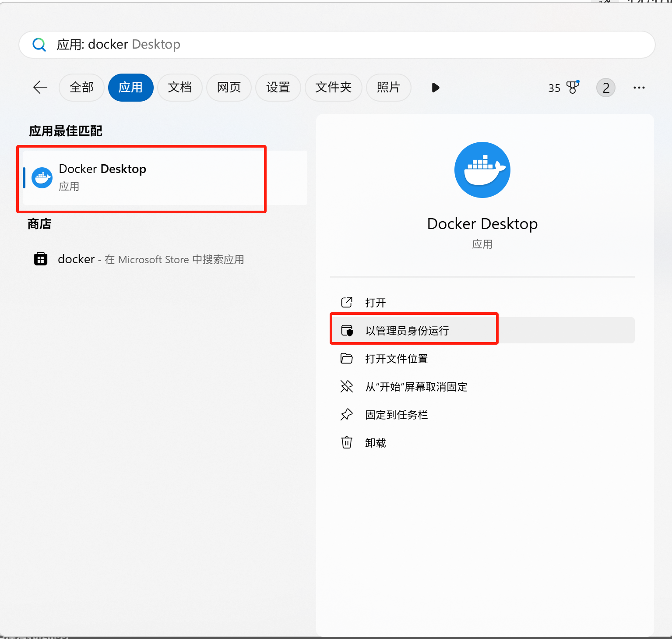The width and height of the screenshot is (672, 639).
Task: Choose 以管理员身份运行
Action: 482,330
